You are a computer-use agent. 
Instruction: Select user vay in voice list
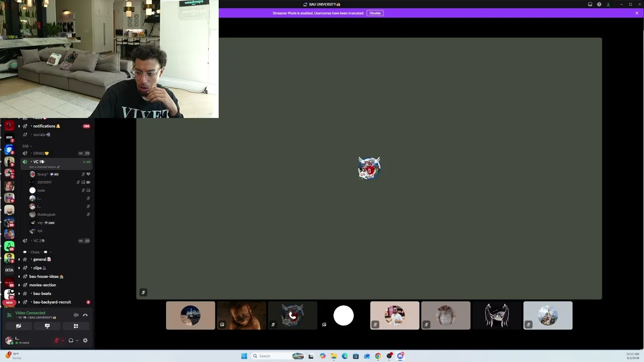pos(59,223)
